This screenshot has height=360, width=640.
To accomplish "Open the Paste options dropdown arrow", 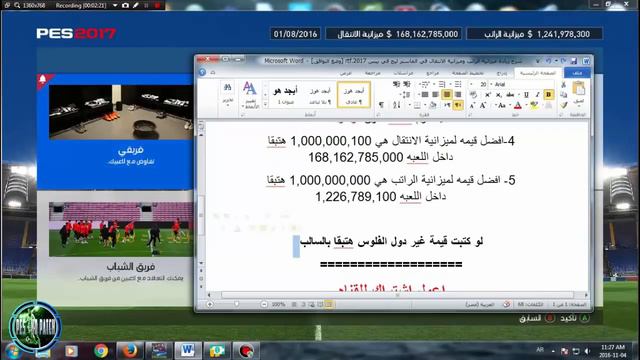I will 578,106.
